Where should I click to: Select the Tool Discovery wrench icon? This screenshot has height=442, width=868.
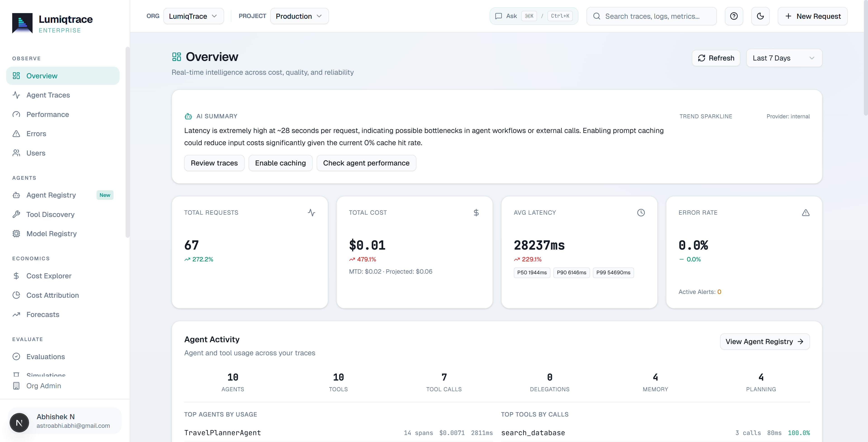coord(17,214)
